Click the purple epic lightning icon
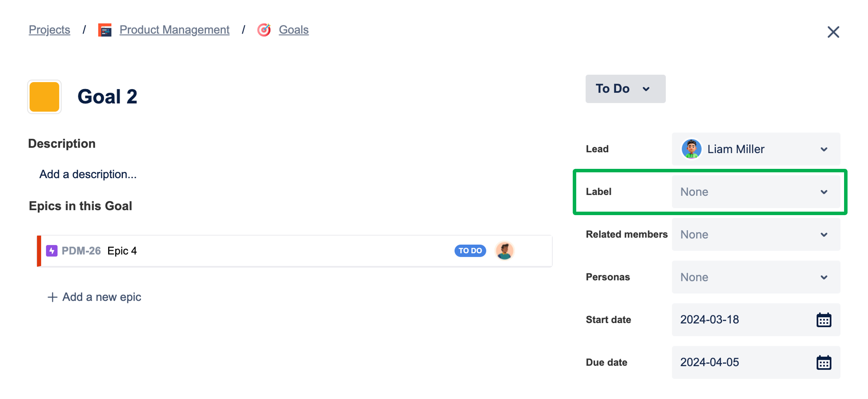Screen dimensions: 868x399 point(52,251)
